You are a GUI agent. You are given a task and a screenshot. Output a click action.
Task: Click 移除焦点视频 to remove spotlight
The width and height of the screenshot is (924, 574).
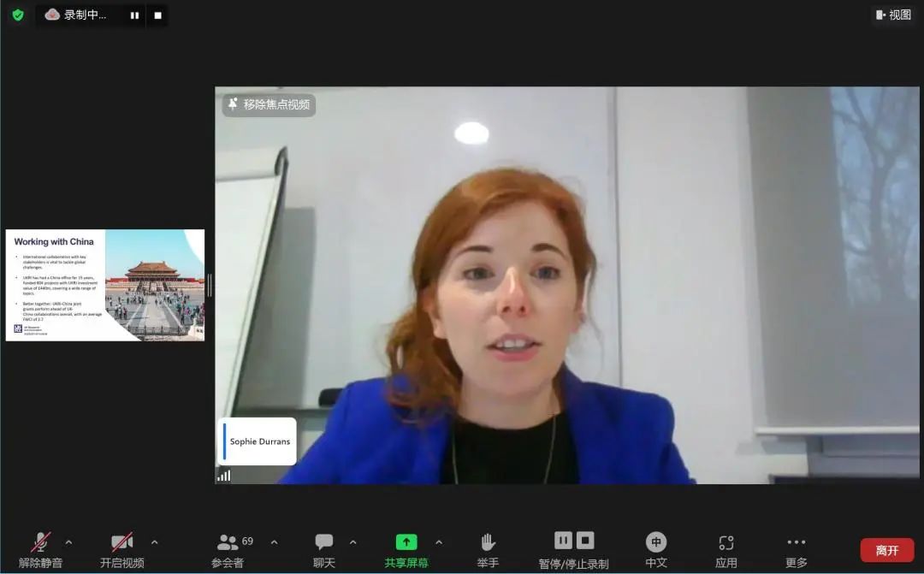[269, 104]
